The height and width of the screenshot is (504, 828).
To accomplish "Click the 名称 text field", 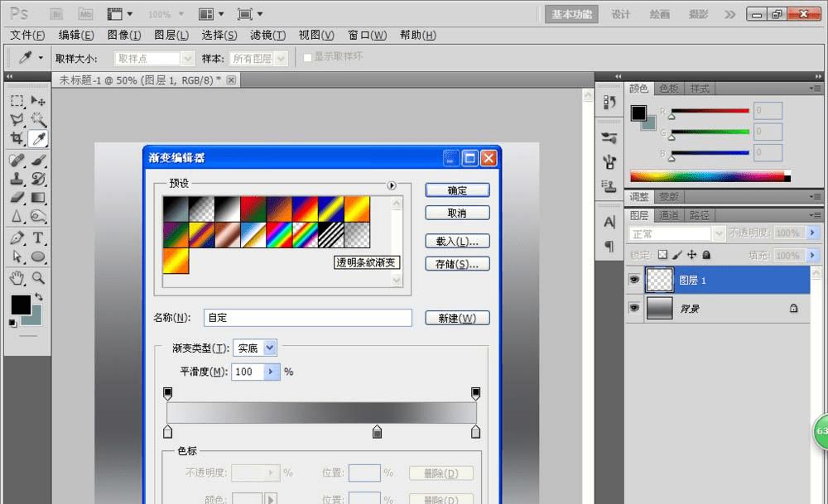I will (307, 318).
